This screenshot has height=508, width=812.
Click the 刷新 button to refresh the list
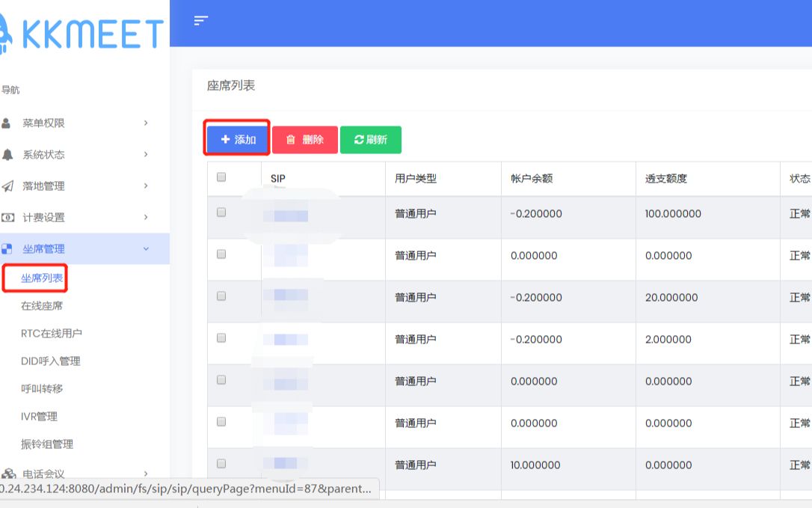(x=371, y=138)
